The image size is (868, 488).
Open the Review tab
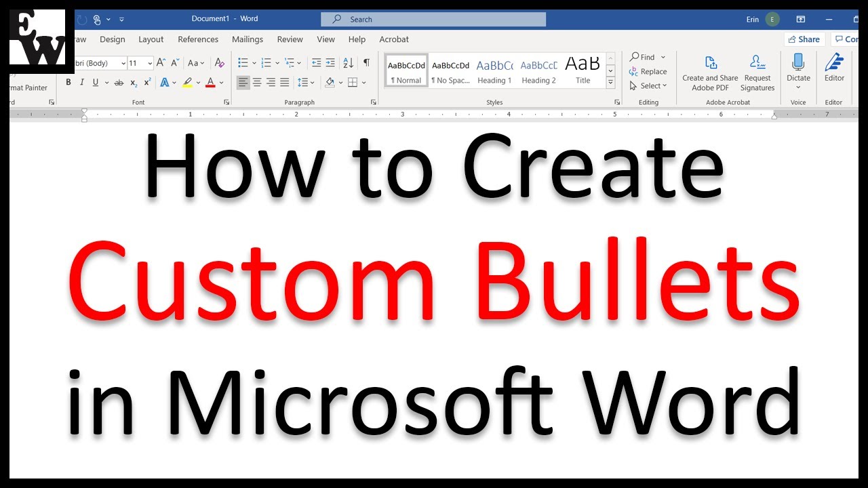click(x=290, y=39)
